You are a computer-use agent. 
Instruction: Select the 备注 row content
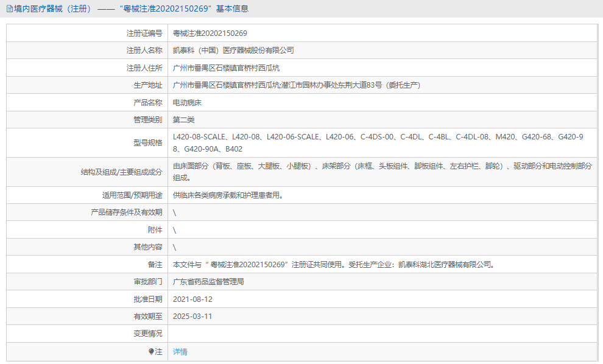pyautogui.click(x=305, y=264)
